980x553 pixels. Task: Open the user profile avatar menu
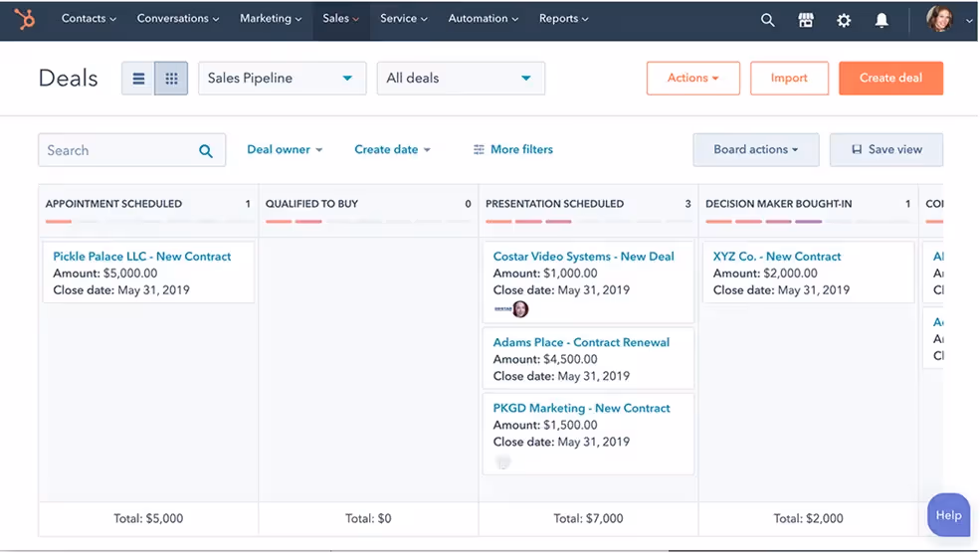[939, 19]
